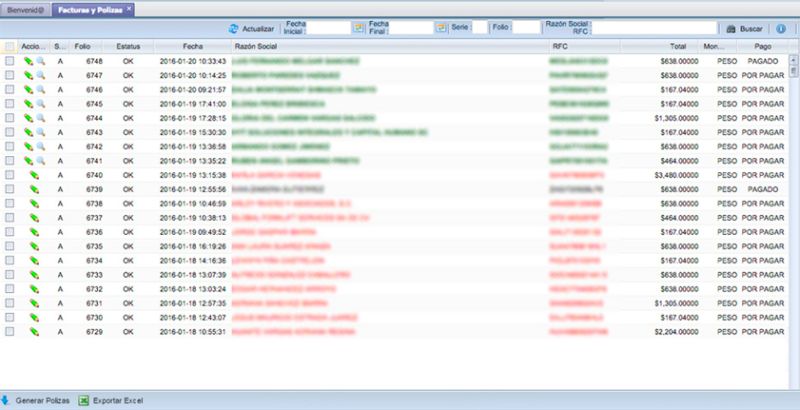Viewport: 800px width, 410px height.
Task: Open the Fecha Final calendar picker
Action: (441, 28)
